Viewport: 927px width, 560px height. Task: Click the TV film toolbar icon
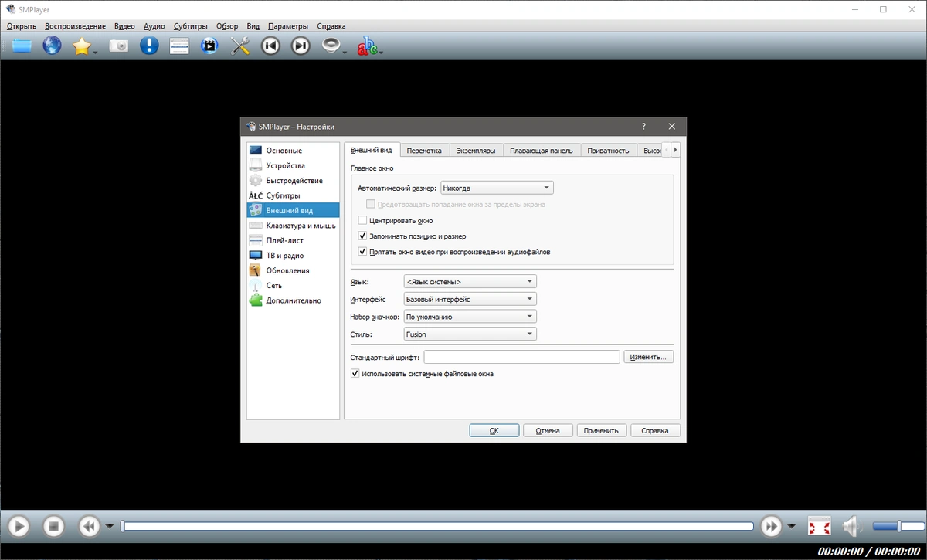coord(209,46)
